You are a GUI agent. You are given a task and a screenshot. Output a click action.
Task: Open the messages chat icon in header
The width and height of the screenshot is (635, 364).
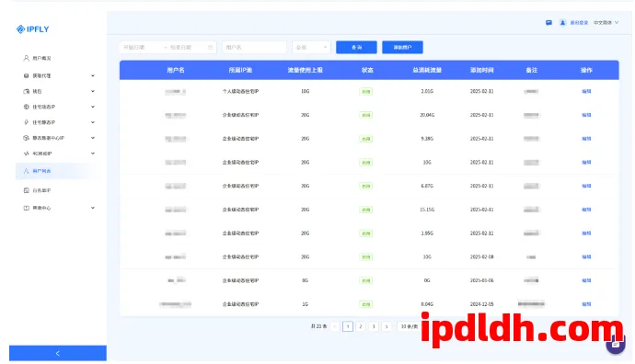coord(548,23)
